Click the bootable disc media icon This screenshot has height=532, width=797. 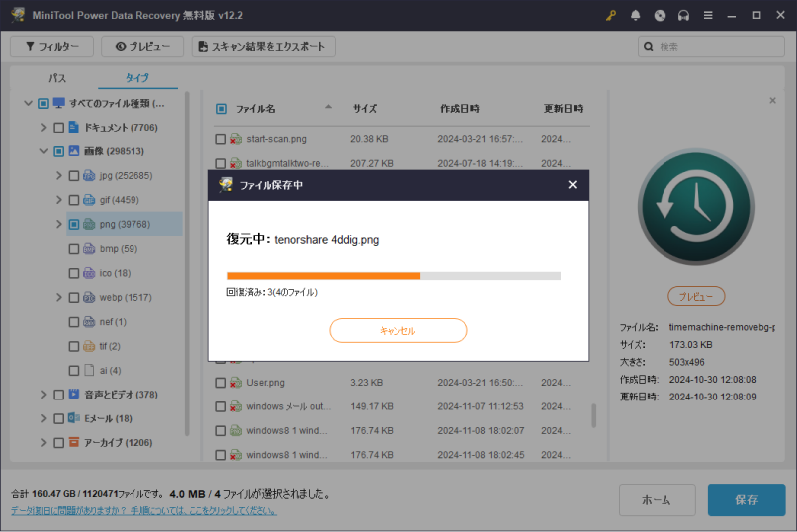[x=660, y=16]
